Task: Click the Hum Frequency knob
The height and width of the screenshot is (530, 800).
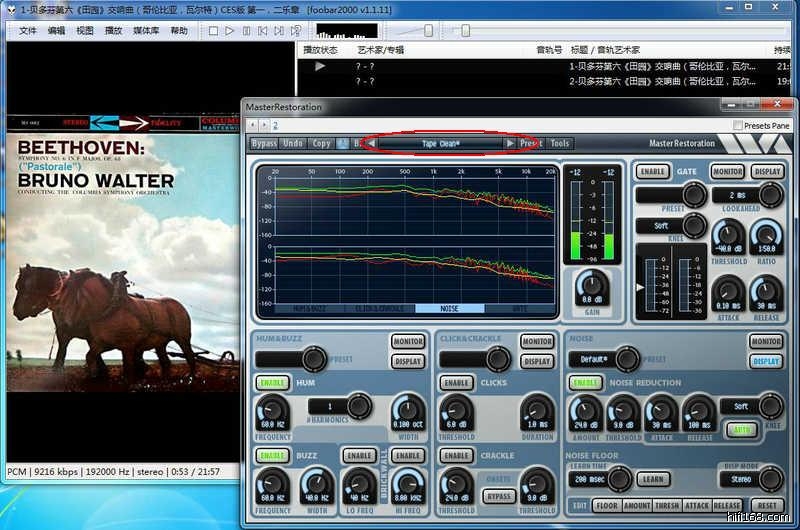Action: tap(272, 410)
